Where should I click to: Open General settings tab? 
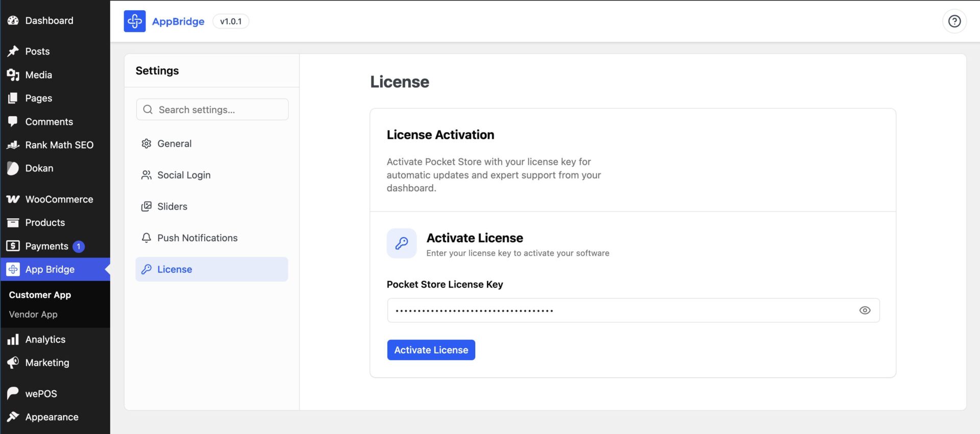coord(212,144)
